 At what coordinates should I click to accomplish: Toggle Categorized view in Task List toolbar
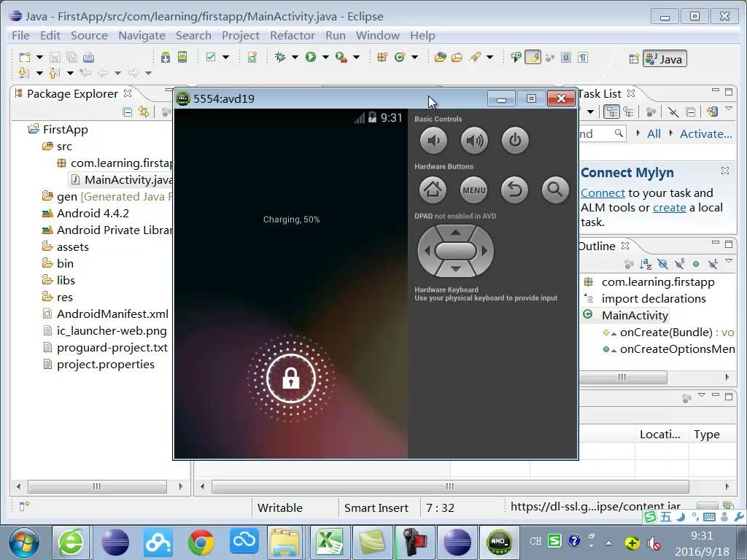(612, 112)
